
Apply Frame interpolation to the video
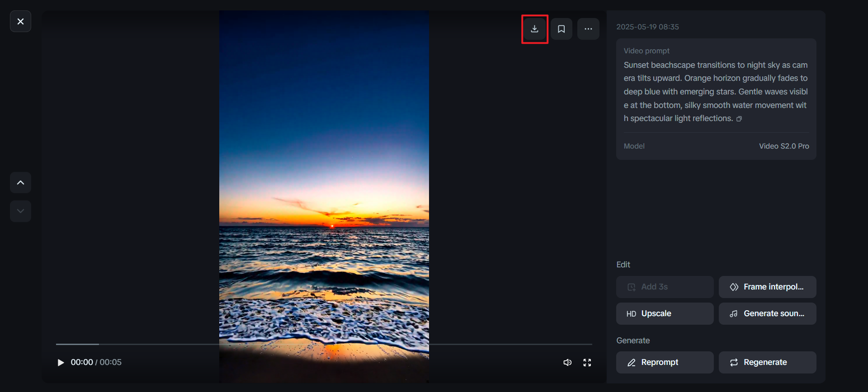click(x=767, y=287)
